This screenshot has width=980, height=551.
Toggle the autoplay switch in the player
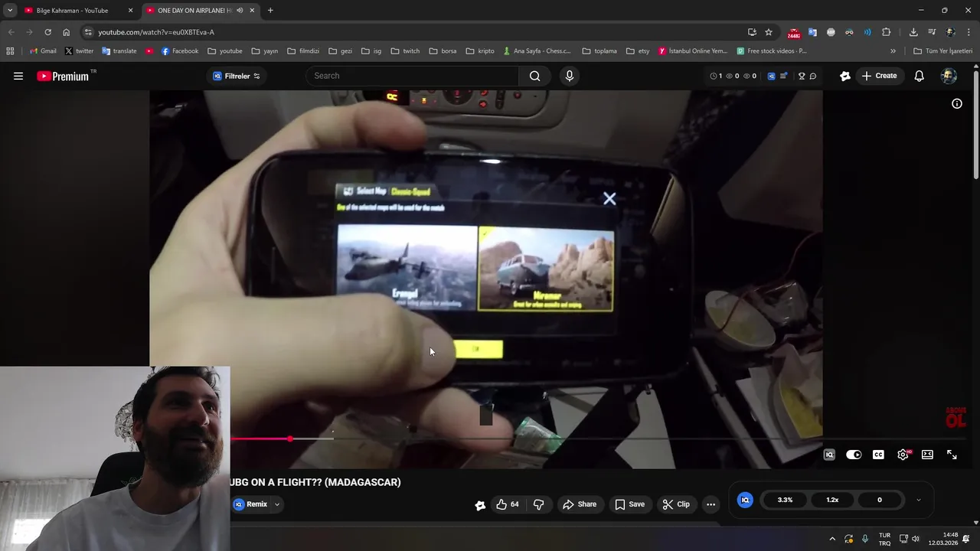click(854, 455)
